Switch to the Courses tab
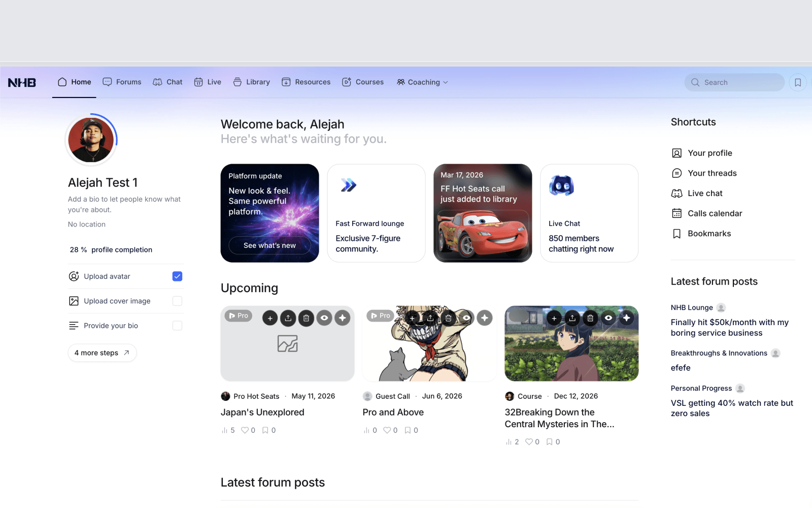812x508 pixels. tap(363, 82)
